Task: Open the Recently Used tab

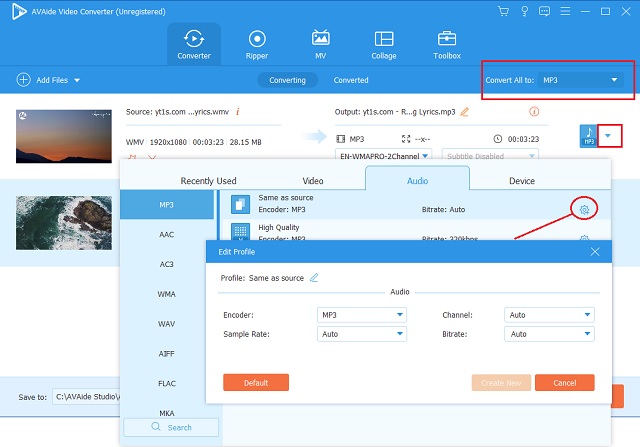Action: [x=208, y=180]
